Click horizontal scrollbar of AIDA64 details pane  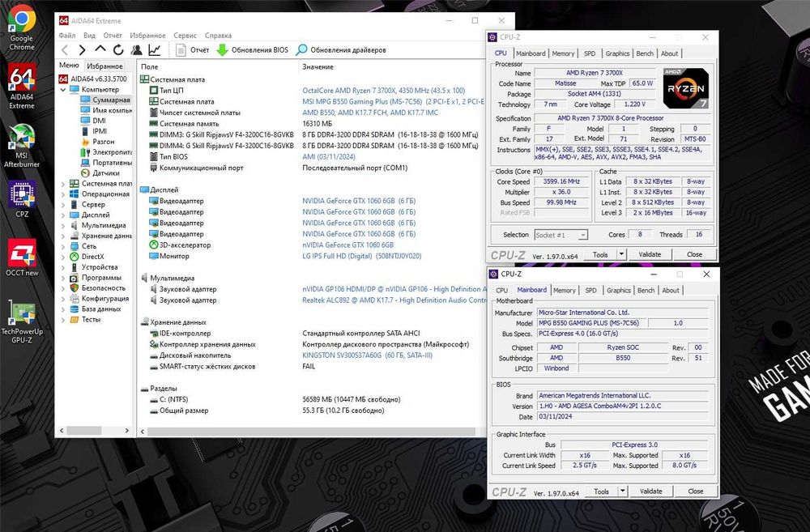(x=311, y=432)
